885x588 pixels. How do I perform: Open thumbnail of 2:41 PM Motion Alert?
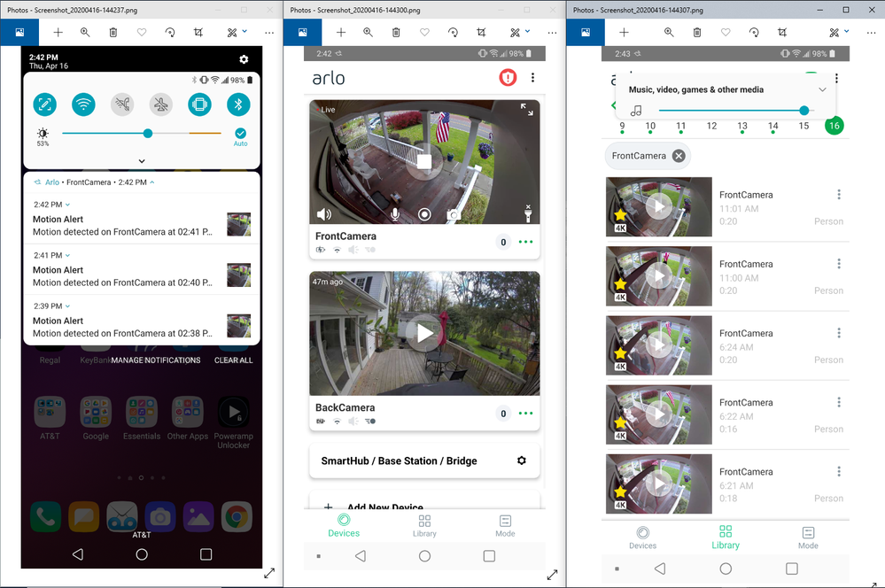(x=239, y=275)
